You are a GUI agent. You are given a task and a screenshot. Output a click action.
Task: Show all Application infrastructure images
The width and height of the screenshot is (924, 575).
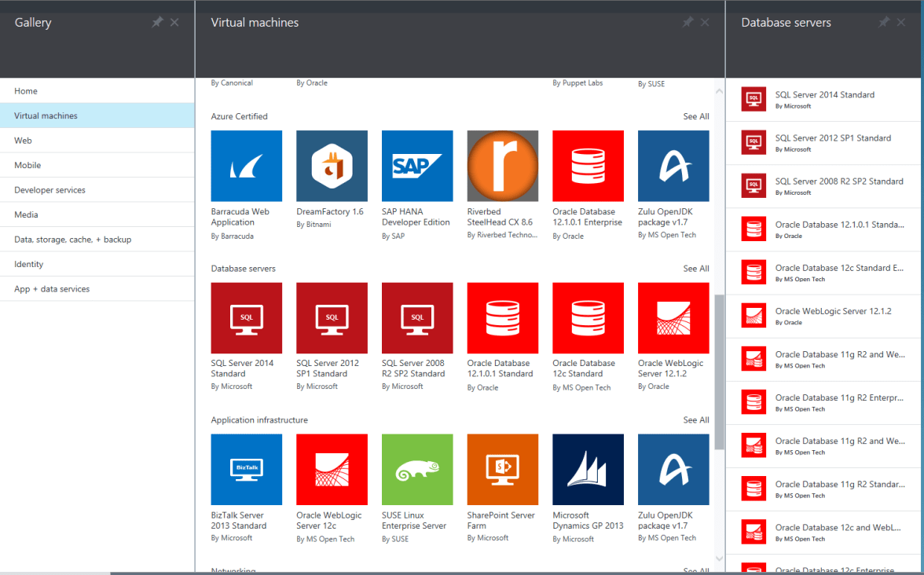tap(695, 419)
